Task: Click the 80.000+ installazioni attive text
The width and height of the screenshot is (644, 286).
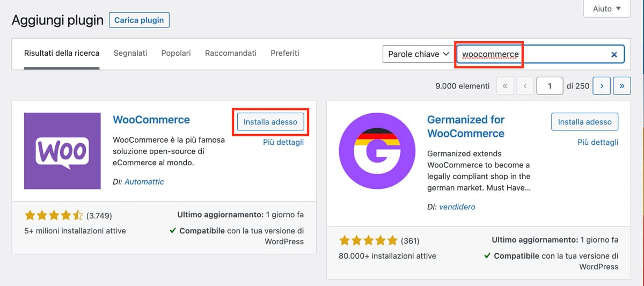Action: 387,255
